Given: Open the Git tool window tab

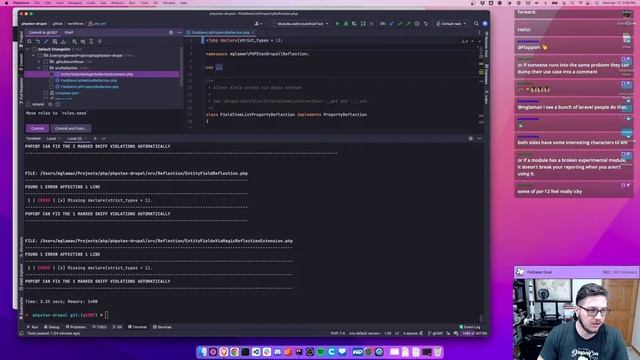Looking at the screenshot, I should [x=118, y=327].
